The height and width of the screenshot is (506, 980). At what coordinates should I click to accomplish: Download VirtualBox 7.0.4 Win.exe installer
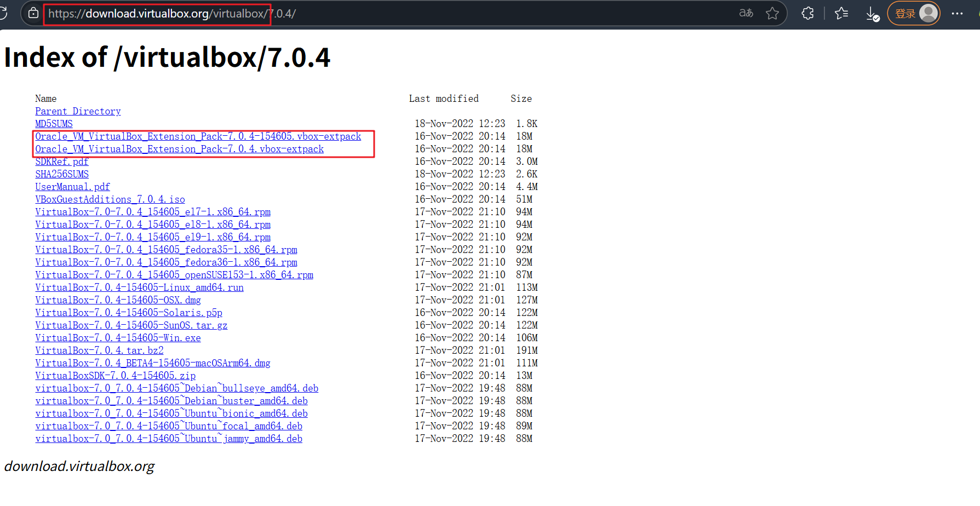pyautogui.click(x=118, y=338)
